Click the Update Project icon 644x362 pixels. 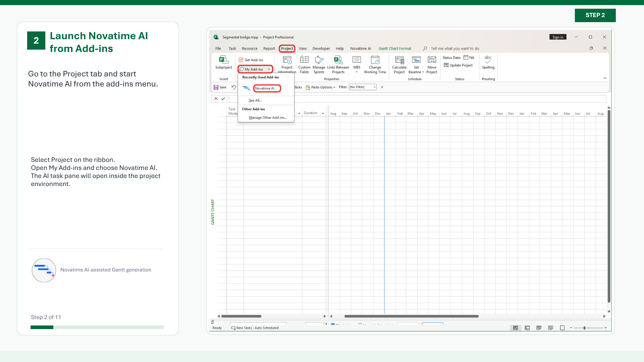446,65
